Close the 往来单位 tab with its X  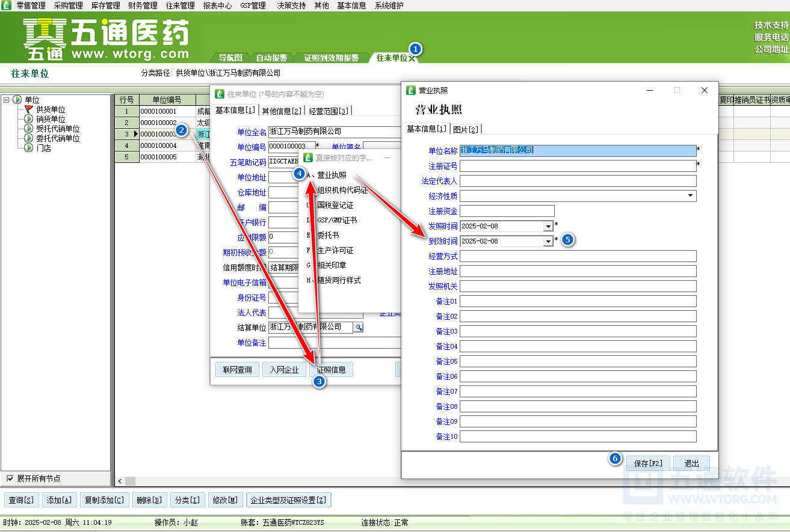412,58
